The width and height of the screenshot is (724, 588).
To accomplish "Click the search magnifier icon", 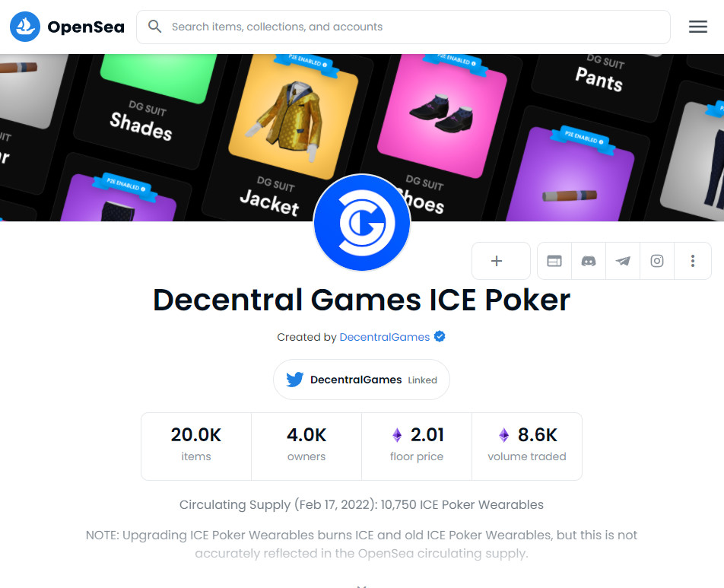I will tap(154, 27).
